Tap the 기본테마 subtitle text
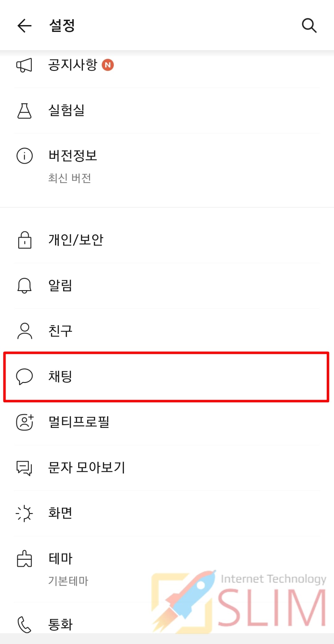This screenshot has width=334, height=644. [x=68, y=581]
